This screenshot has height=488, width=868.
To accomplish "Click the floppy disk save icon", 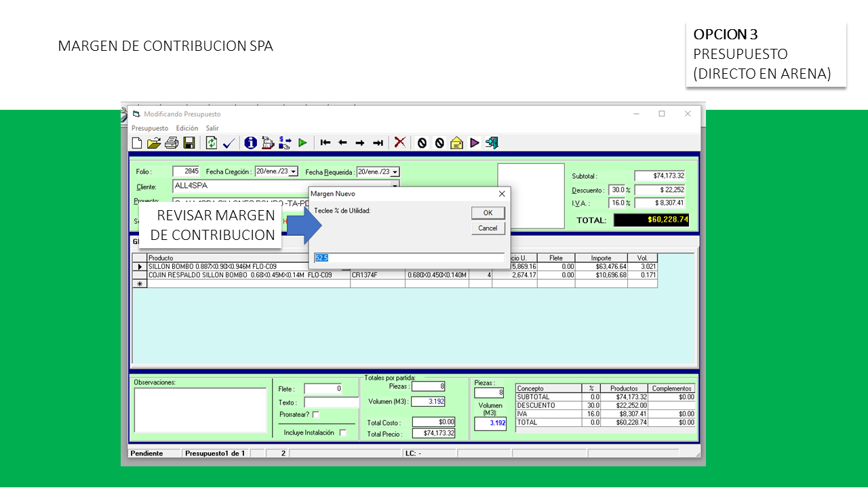I will [189, 143].
